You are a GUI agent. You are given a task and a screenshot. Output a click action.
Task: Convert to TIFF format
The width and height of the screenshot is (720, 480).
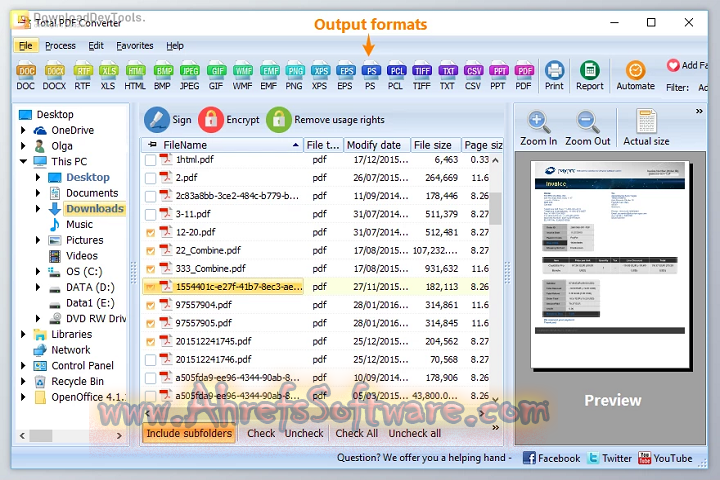422,75
